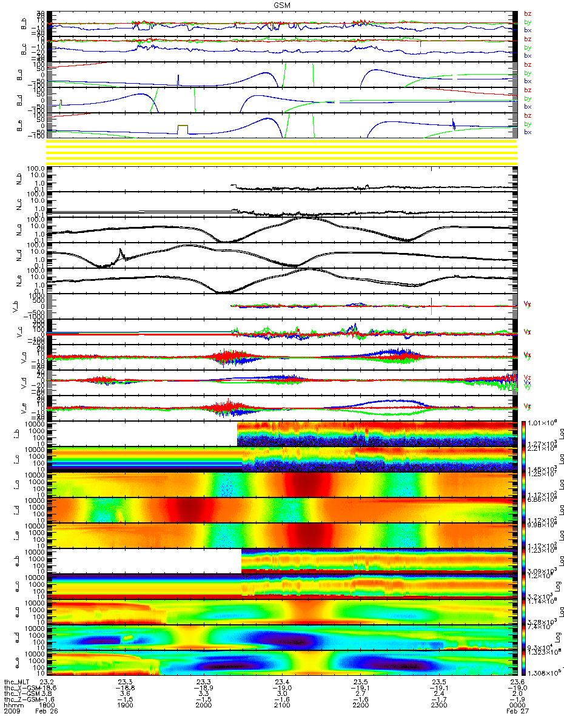Select the Vz legend label of panel V_d
The height and width of the screenshot is (728, 564).
pyautogui.click(x=527, y=377)
